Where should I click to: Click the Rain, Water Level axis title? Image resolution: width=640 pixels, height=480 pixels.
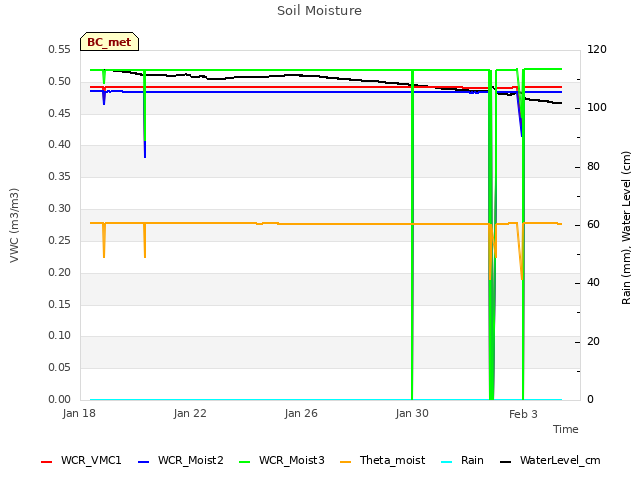pyautogui.click(x=626, y=228)
